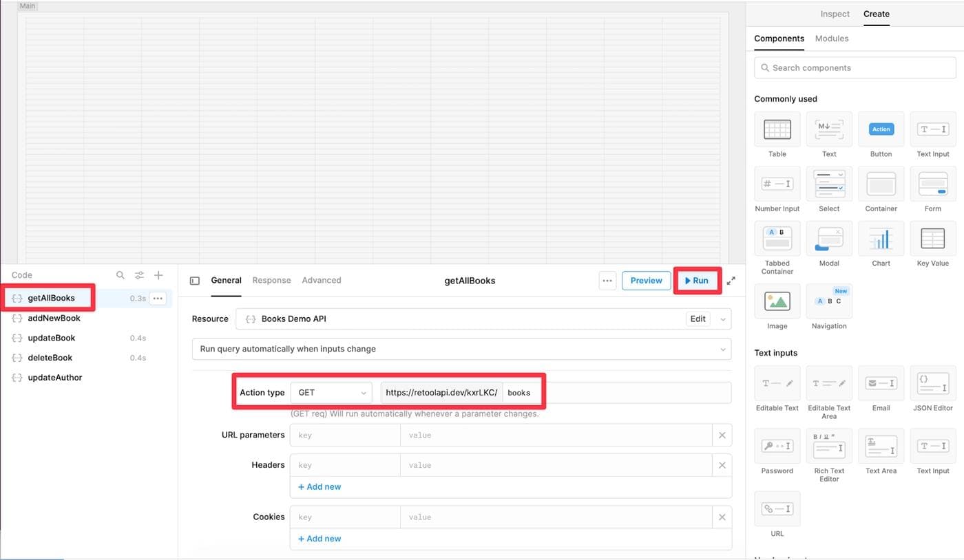
Task: Open the Action type GET dropdown
Action: pyautogui.click(x=331, y=392)
